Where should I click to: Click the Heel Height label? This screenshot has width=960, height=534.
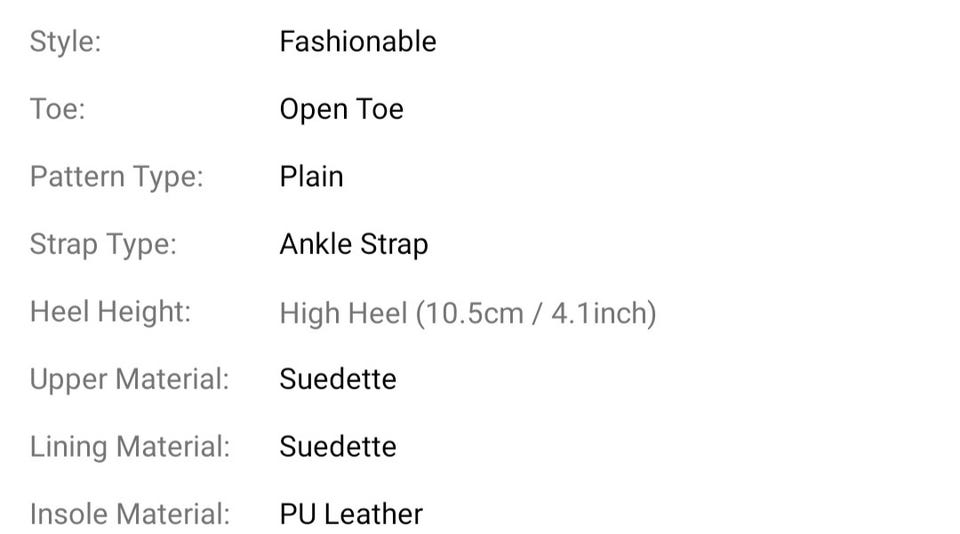(110, 312)
